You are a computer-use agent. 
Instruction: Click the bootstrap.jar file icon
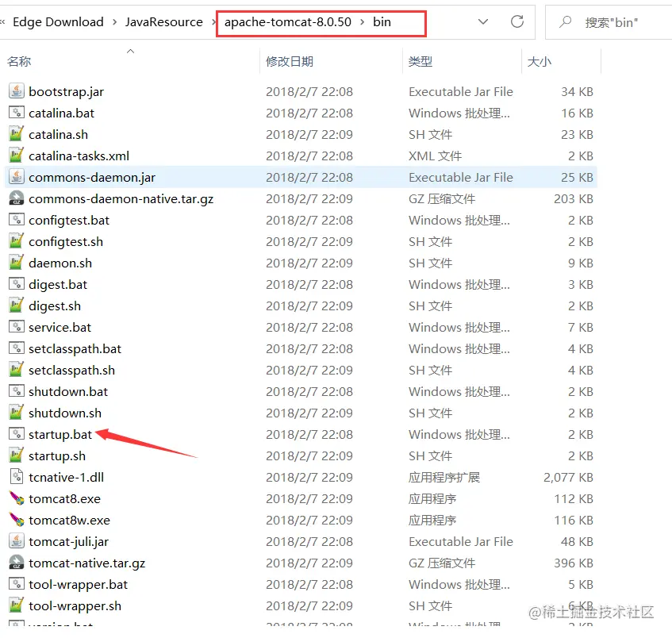pos(17,91)
